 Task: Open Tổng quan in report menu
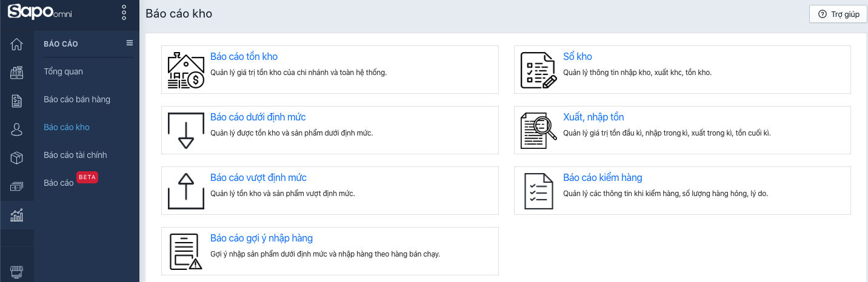pyautogui.click(x=63, y=71)
